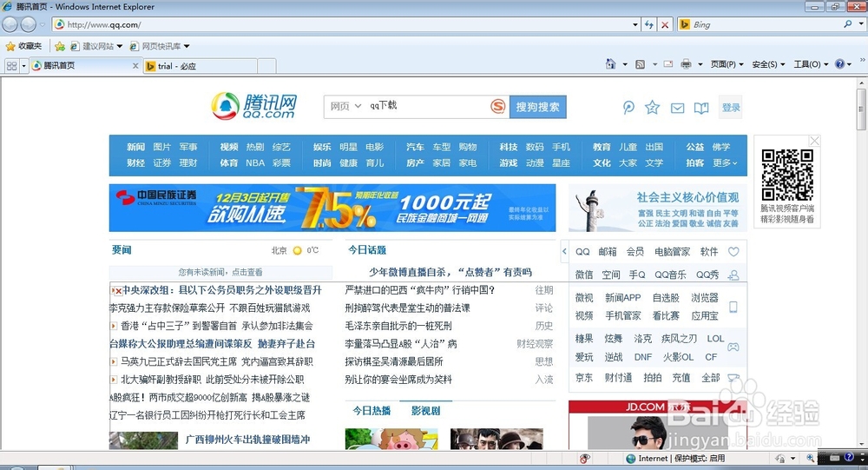Open a new blank tab
The width and height of the screenshot is (868, 470).
pyautogui.click(x=266, y=66)
